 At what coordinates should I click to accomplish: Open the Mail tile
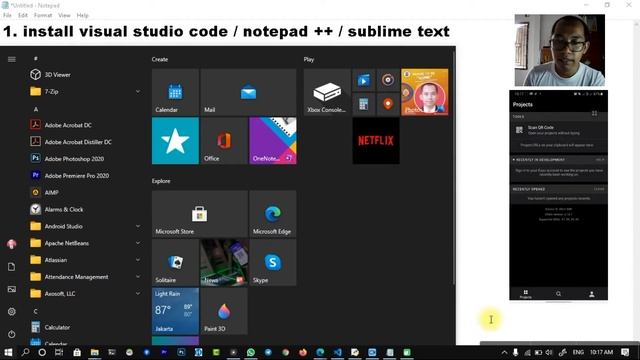pyautogui.click(x=248, y=92)
